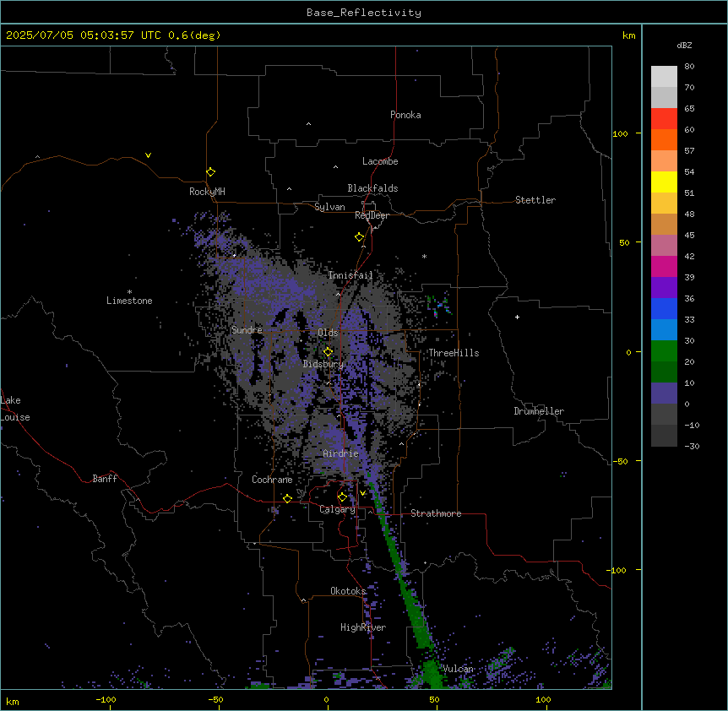Click the yellow V marker east of Calgary
This screenshot has width=728, height=711.
tap(362, 493)
